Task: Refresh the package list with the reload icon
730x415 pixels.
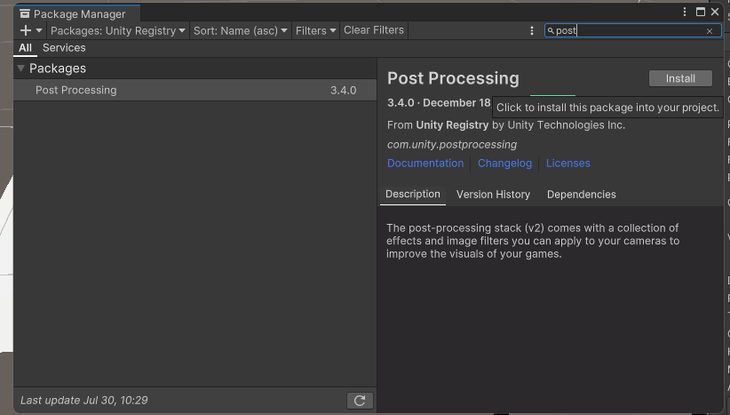Action: coord(359,401)
